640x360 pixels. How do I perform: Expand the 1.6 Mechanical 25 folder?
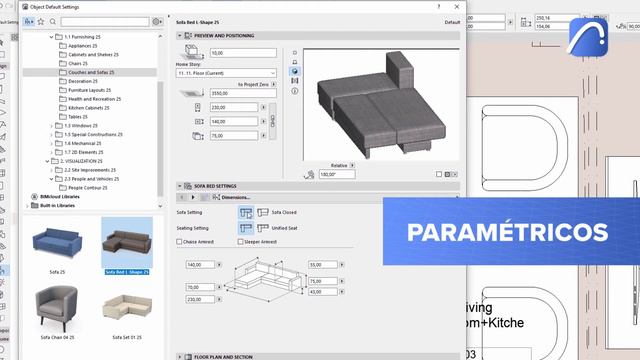51,144
